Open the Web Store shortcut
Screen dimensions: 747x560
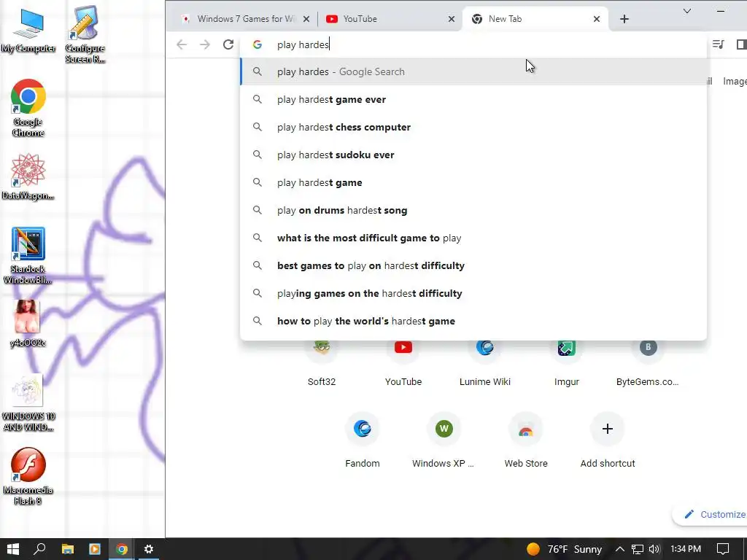(x=526, y=440)
